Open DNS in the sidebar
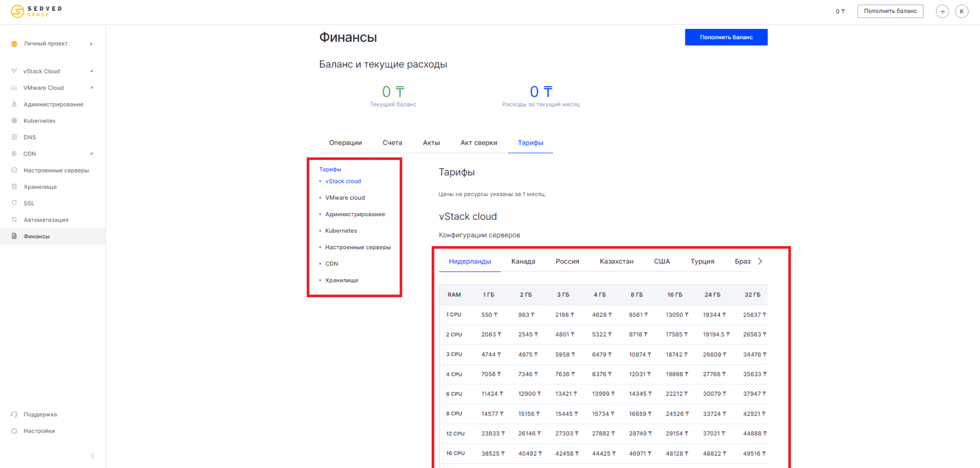This screenshot has height=468, width=980. click(x=29, y=137)
